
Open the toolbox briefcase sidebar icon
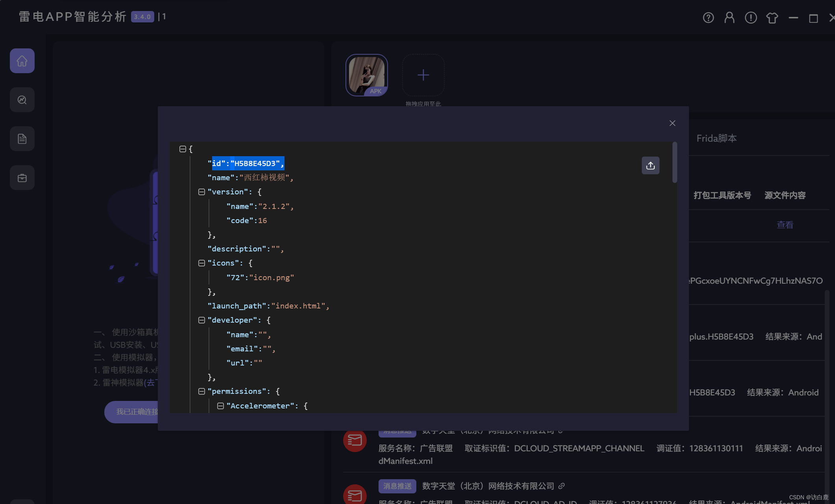(x=22, y=178)
